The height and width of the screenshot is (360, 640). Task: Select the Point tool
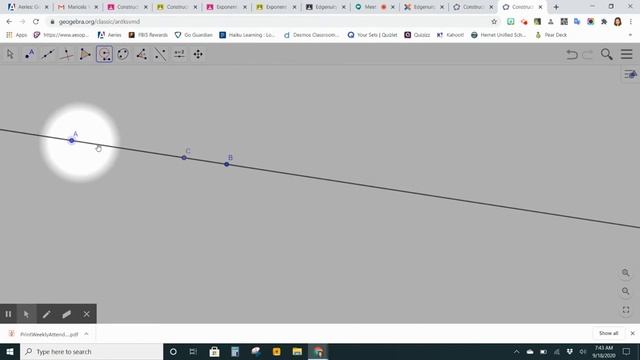click(x=29, y=54)
